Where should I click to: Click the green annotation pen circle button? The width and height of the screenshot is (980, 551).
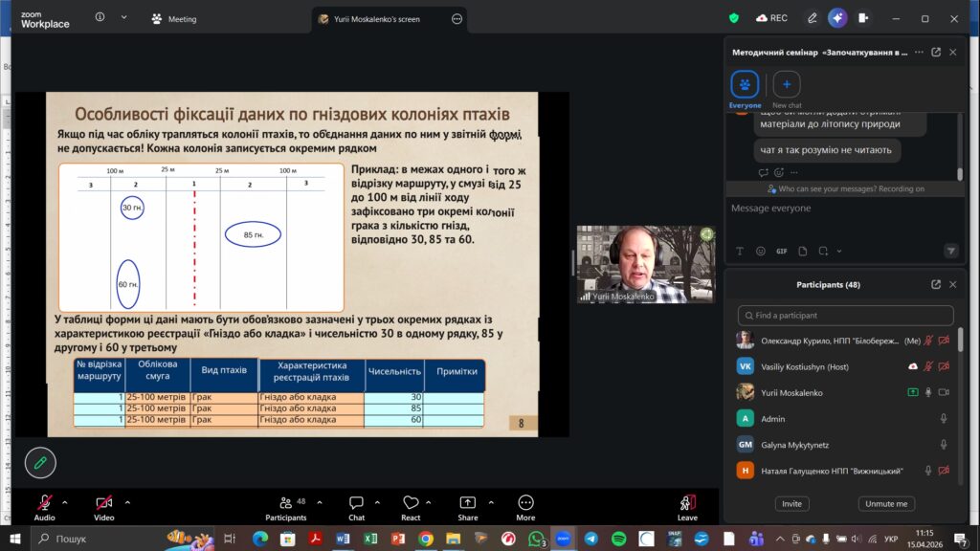tap(40, 462)
